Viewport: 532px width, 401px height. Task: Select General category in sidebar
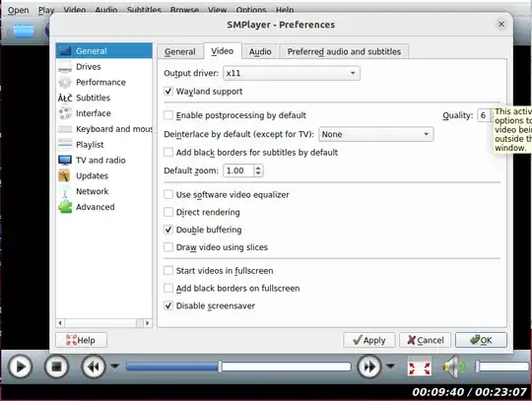103,51
